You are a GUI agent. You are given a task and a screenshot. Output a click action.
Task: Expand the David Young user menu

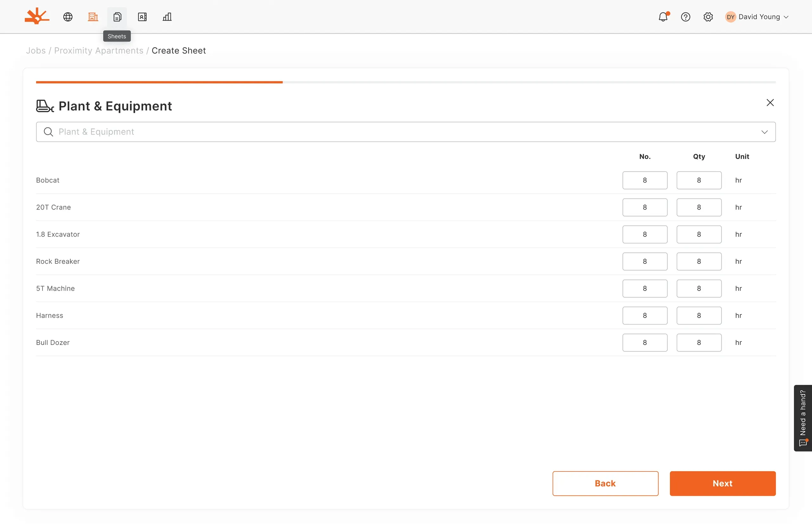(757, 17)
